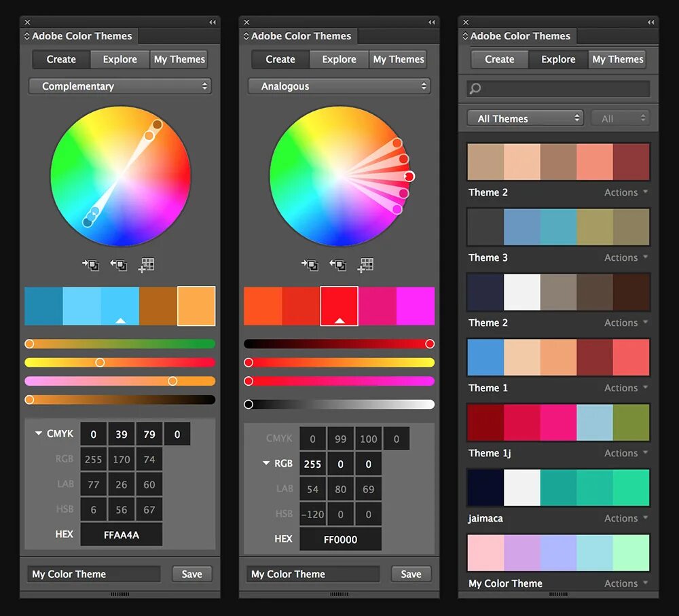The width and height of the screenshot is (679, 616).
Task: Switch to Explore tab in My Themes panel
Action: click(558, 59)
